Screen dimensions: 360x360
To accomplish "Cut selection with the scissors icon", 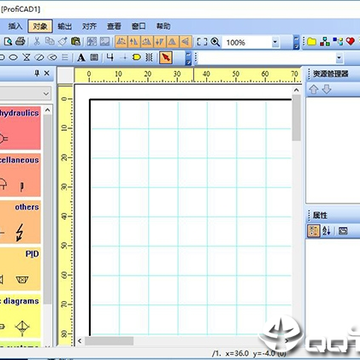I will 37,42.
